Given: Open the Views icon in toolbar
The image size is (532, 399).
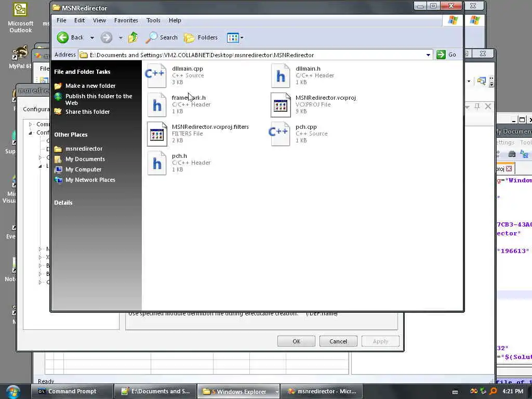Looking at the screenshot, I should [x=233, y=37].
